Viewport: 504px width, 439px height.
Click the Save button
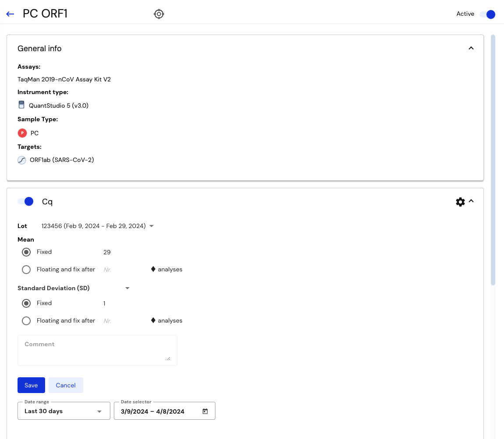click(31, 385)
